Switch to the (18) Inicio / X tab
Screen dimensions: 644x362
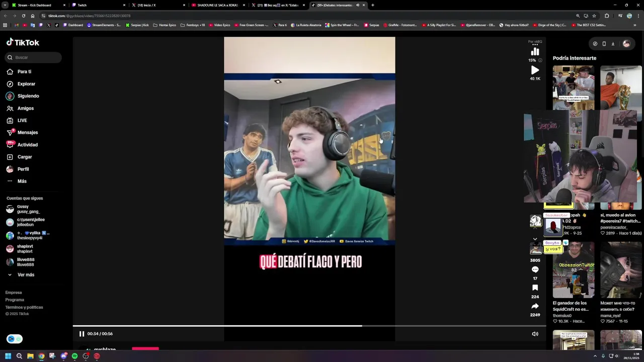click(157, 5)
